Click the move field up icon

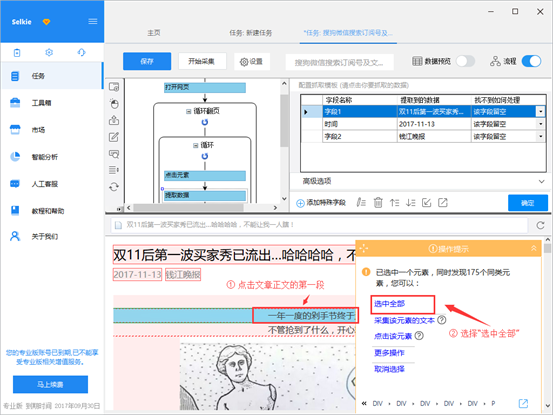394,202
